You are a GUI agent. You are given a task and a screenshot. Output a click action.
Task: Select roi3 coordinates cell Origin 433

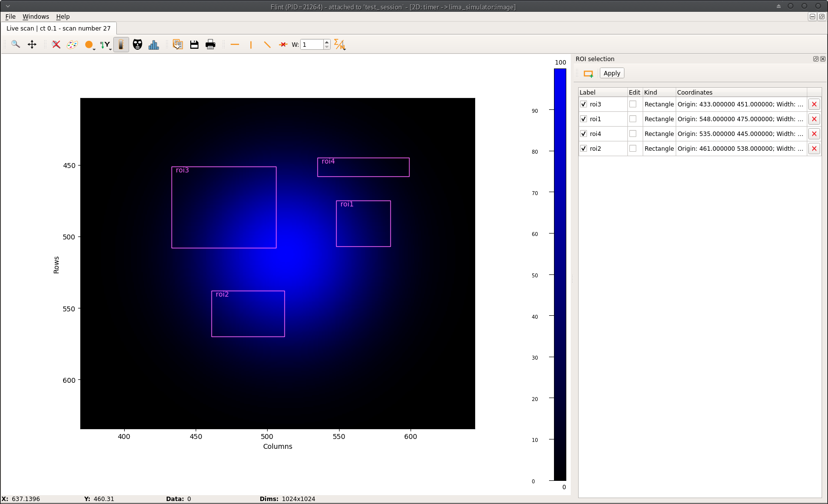pos(741,104)
